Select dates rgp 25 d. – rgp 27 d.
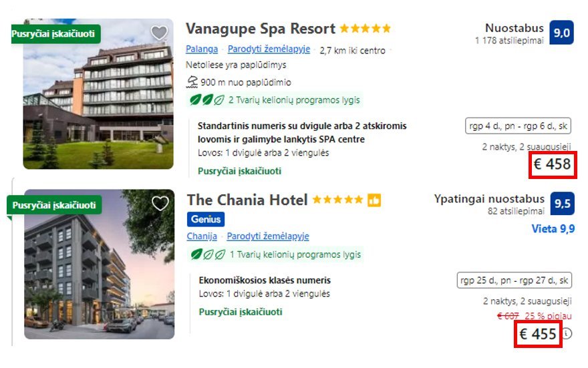 click(x=514, y=280)
